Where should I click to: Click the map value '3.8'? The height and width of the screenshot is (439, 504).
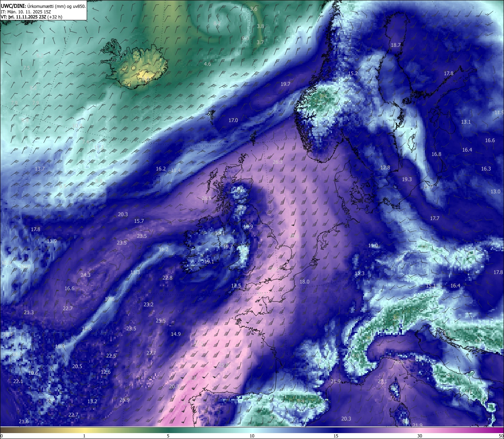(260, 26)
